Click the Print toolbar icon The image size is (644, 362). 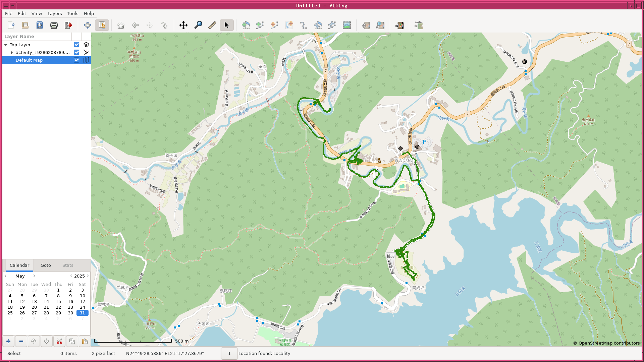click(x=54, y=25)
